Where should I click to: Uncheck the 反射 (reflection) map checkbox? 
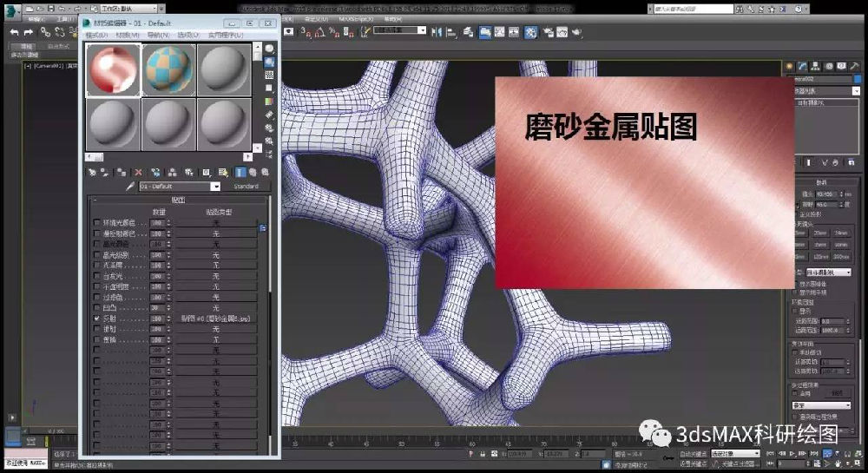point(96,319)
